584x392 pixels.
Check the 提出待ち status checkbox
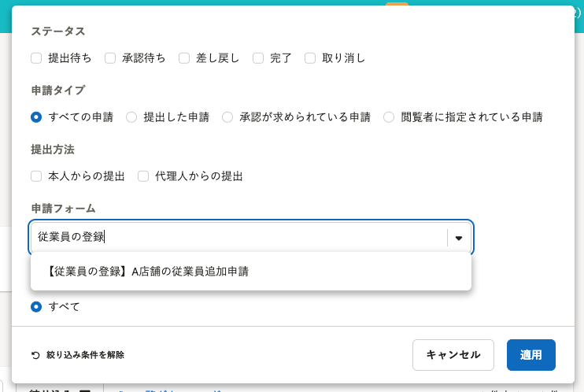pos(36,57)
